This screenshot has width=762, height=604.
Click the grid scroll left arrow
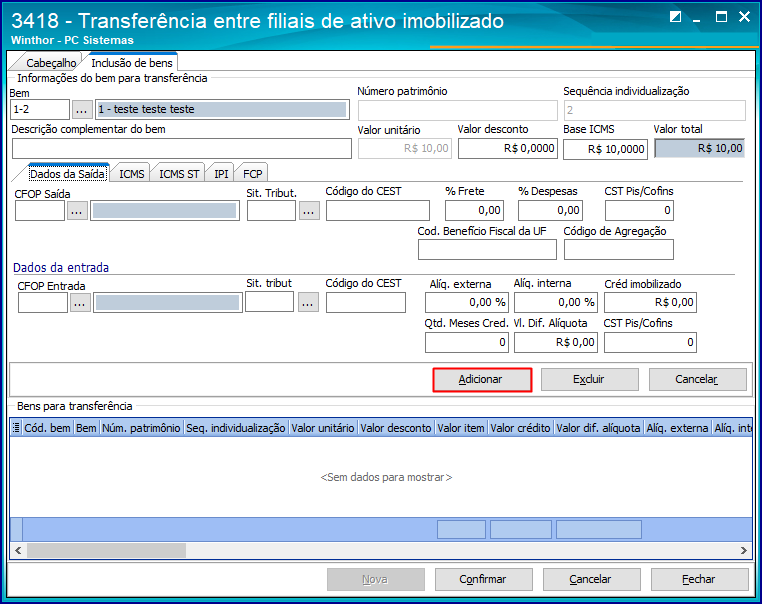[x=18, y=551]
